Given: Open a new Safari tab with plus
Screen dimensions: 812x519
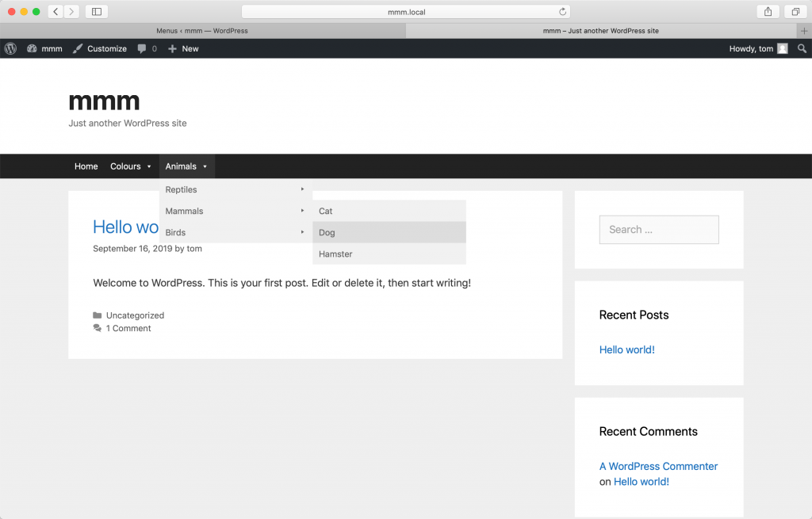Looking at the screenshot, I should click(804, 31).
